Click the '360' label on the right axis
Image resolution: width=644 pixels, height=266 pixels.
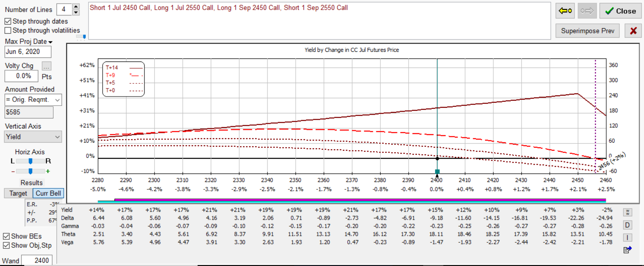coord(613,65)
